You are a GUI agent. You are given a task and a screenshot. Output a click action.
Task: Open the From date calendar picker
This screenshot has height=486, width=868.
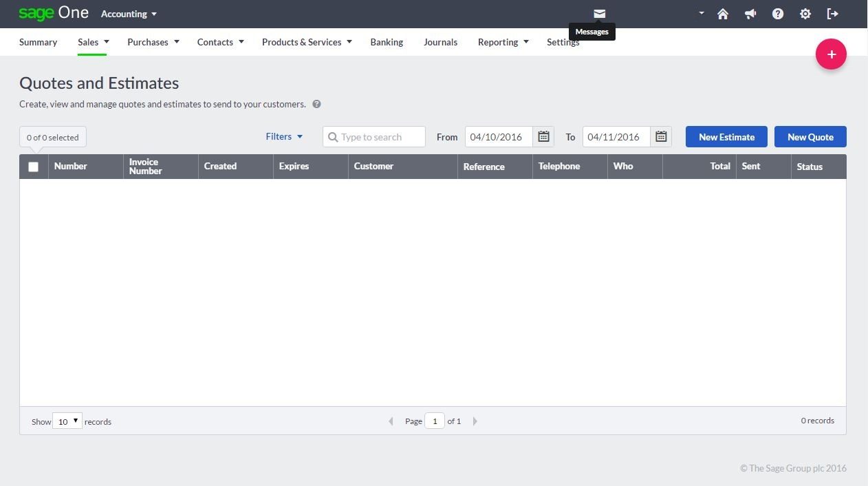pos(543,137)
